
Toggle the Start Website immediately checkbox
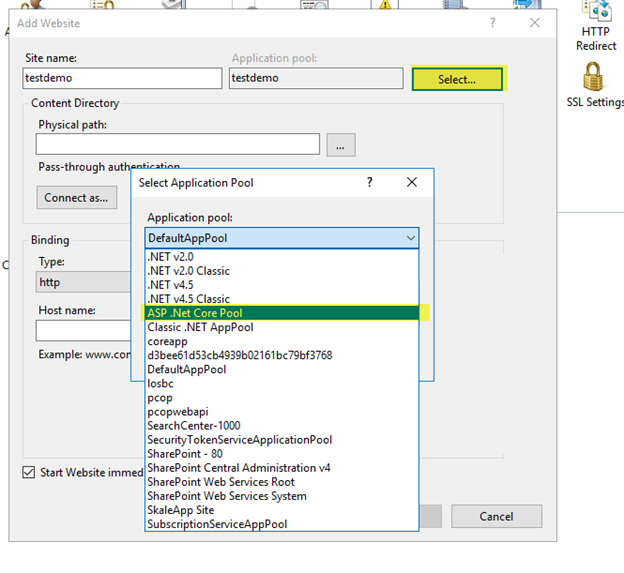pos(29,472)
